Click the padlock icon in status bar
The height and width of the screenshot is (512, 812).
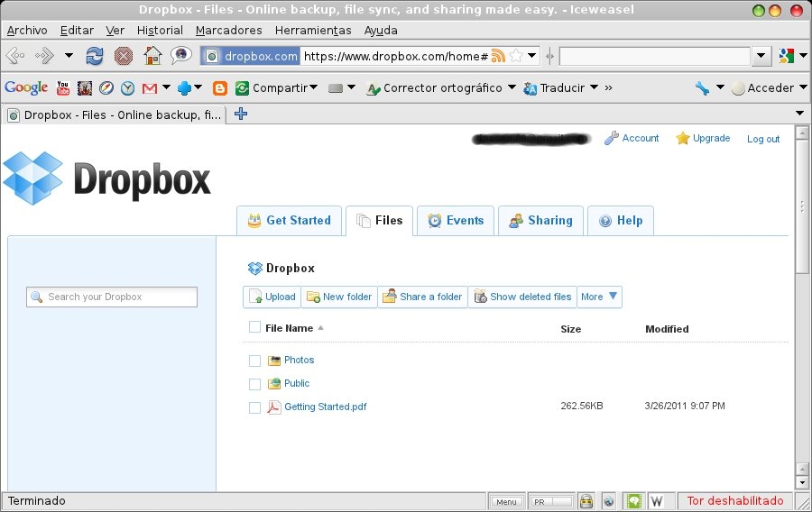(x=586, y=500)
